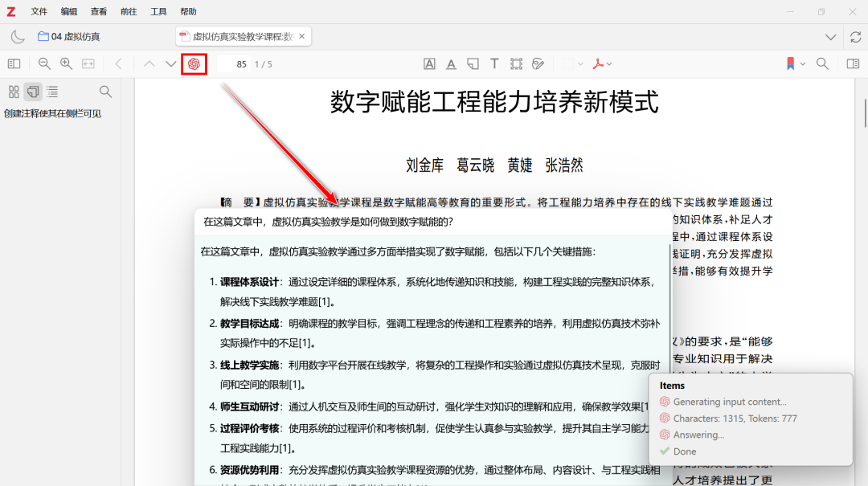Open the tab list dropdown chevron

830,37
